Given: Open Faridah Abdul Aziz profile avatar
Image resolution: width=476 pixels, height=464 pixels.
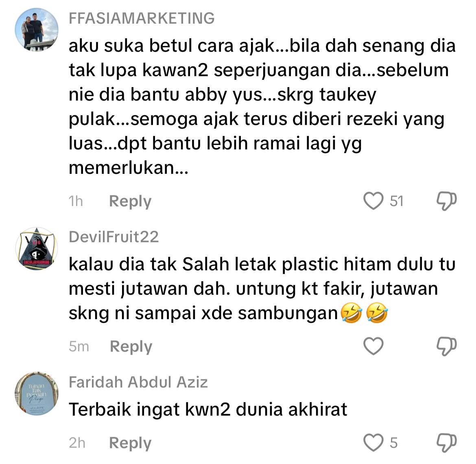Looking at the screenshot, I should click(37, 394).
